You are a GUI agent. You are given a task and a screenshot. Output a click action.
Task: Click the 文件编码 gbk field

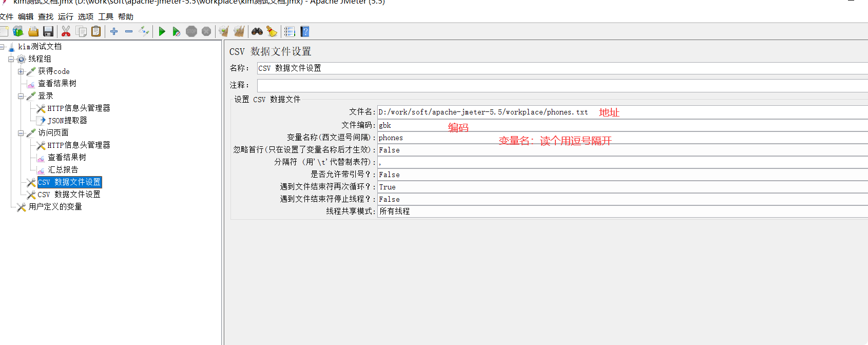coord(622,125)
